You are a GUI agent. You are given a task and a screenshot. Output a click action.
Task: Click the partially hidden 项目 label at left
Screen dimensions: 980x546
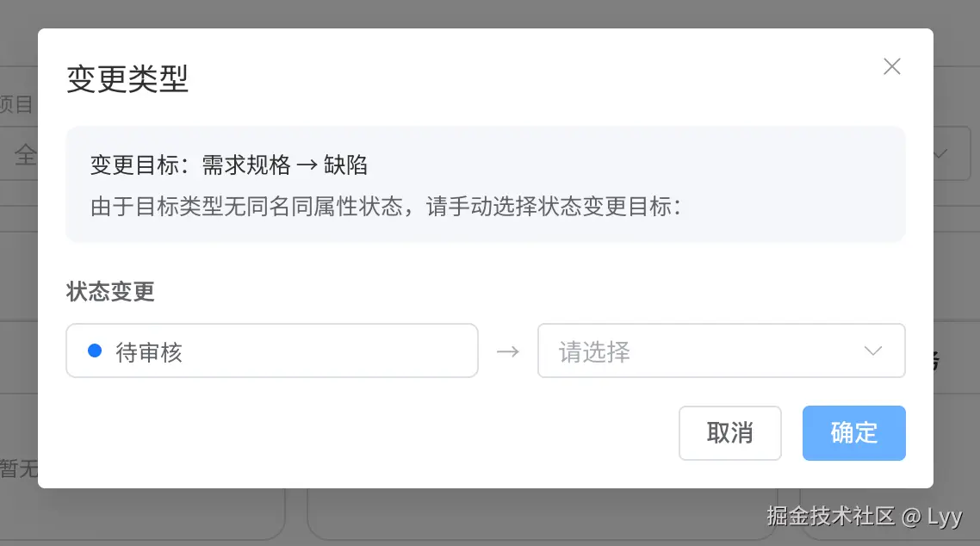tap(17, 104)
